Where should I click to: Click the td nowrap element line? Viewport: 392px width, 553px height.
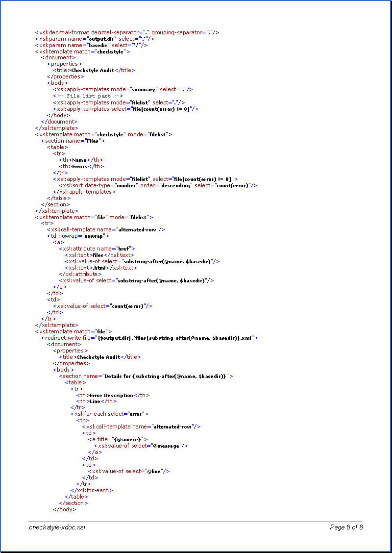click(78, 236)
